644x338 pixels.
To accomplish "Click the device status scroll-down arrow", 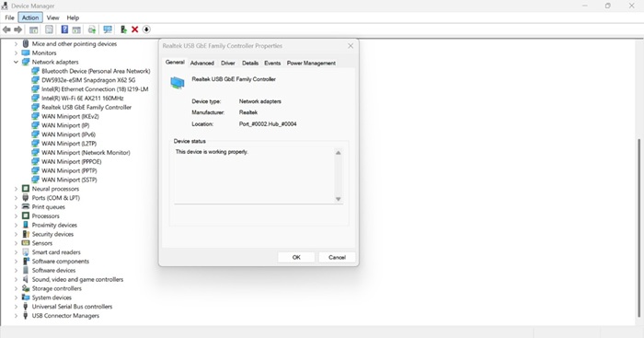I will point(338,199).
